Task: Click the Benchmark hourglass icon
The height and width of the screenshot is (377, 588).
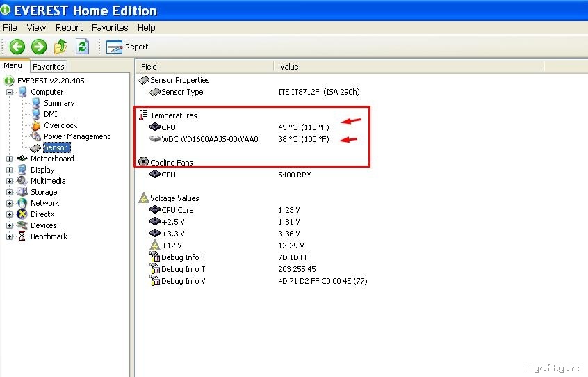Action: pos(22,236)
